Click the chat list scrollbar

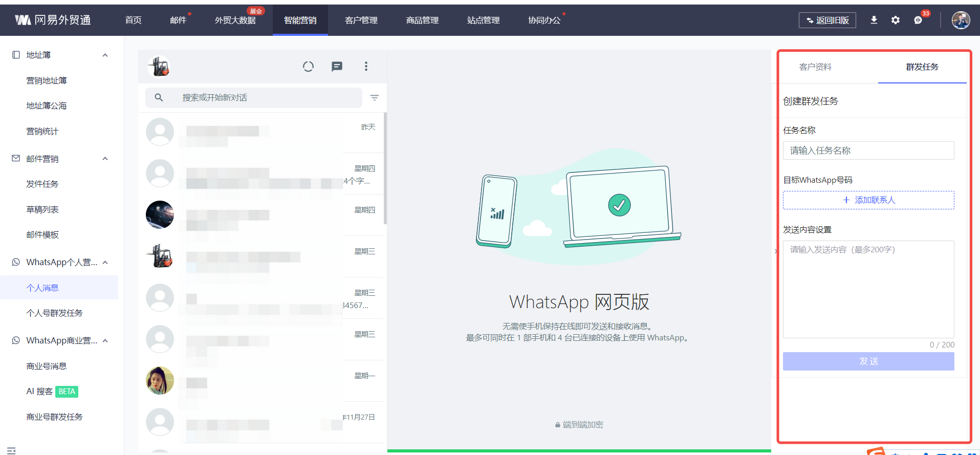tap(385, 168)
